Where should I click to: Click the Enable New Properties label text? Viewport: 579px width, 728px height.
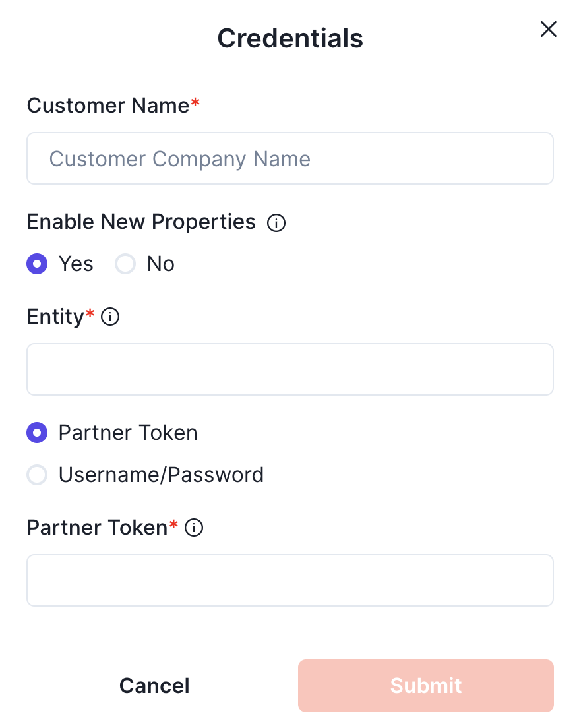[x=141, y=222]
